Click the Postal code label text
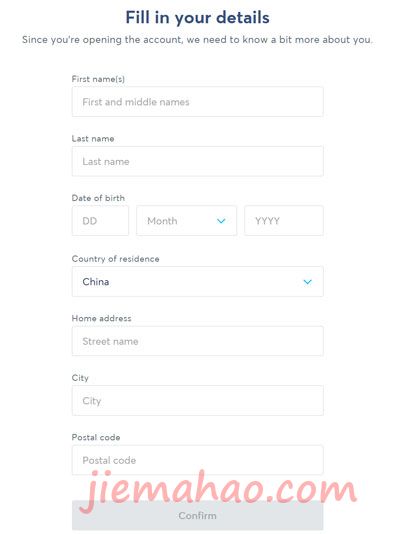 [x=96, y=437]
